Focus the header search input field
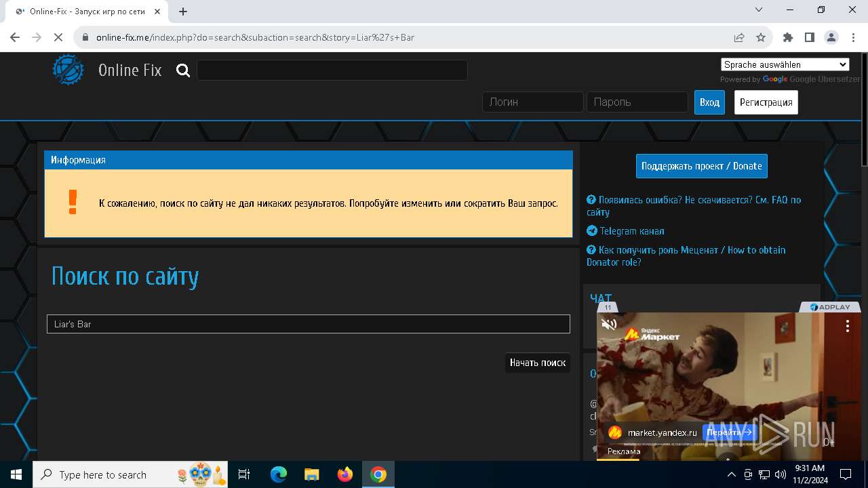 [x=332, y=70]
